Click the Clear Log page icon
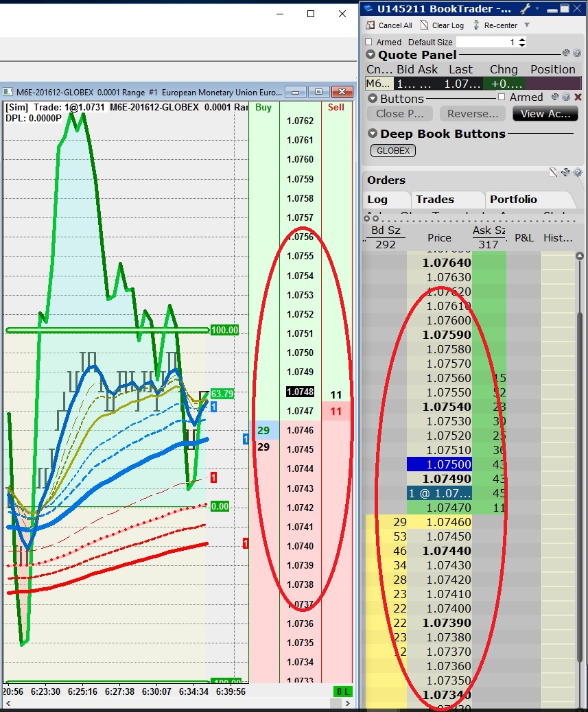588x712 pixels. click(424, 25)
